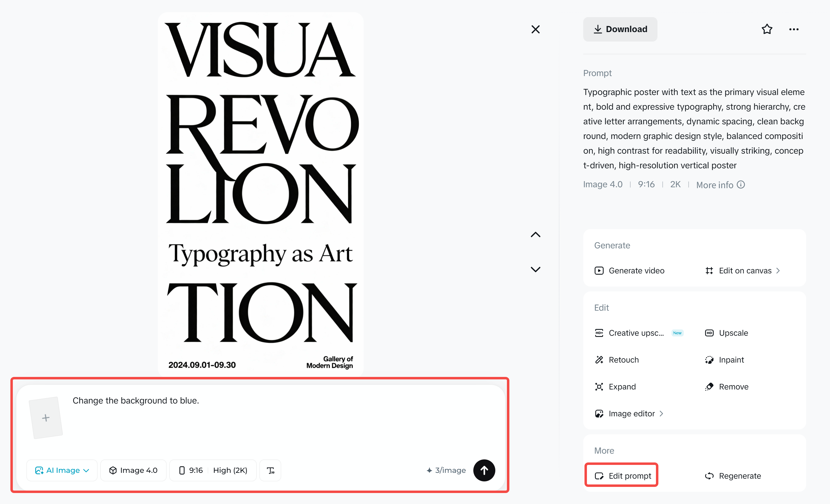Click the star to favorite the image
Screen dimensions: 830x504
point(767,29)
